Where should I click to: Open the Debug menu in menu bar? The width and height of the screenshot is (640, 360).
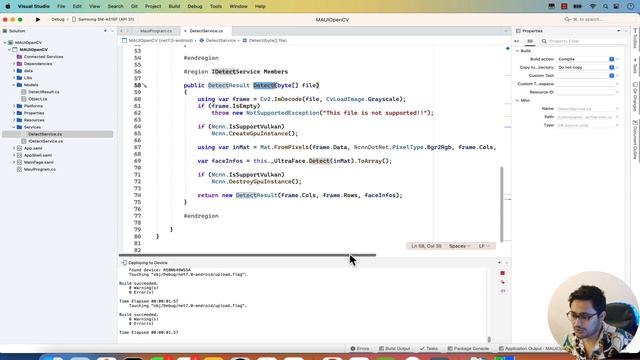coord(195,6)
